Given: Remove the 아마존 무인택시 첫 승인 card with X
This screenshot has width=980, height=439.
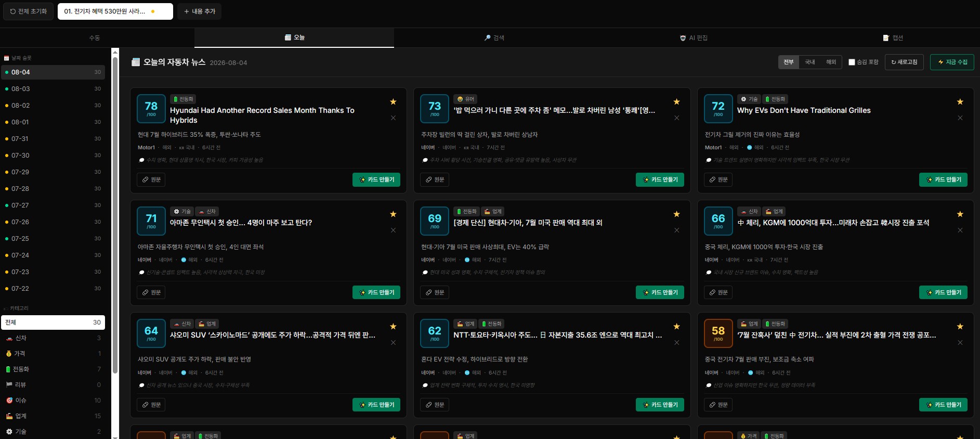Looking at the screenshot, I should pos(393,230).
